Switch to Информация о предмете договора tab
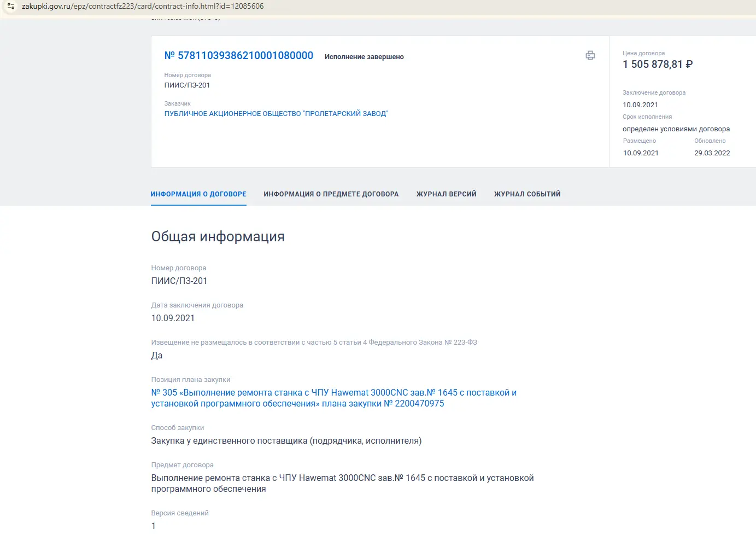Viewport: 756px width, 534px height. coord(331,194)
